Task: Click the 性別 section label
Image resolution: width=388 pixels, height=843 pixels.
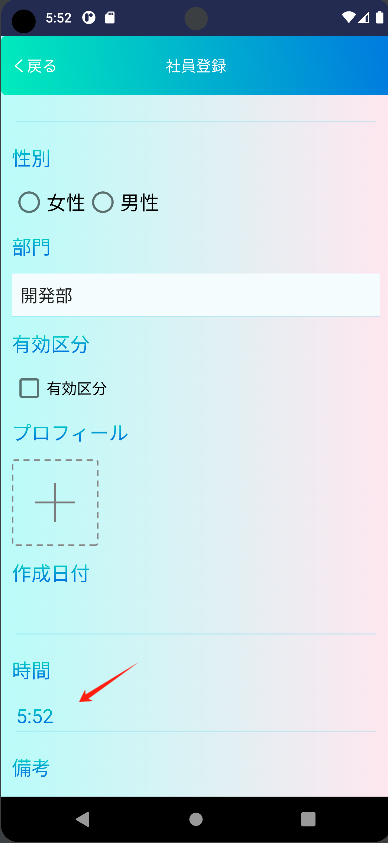Action: [x=31, y=159]
